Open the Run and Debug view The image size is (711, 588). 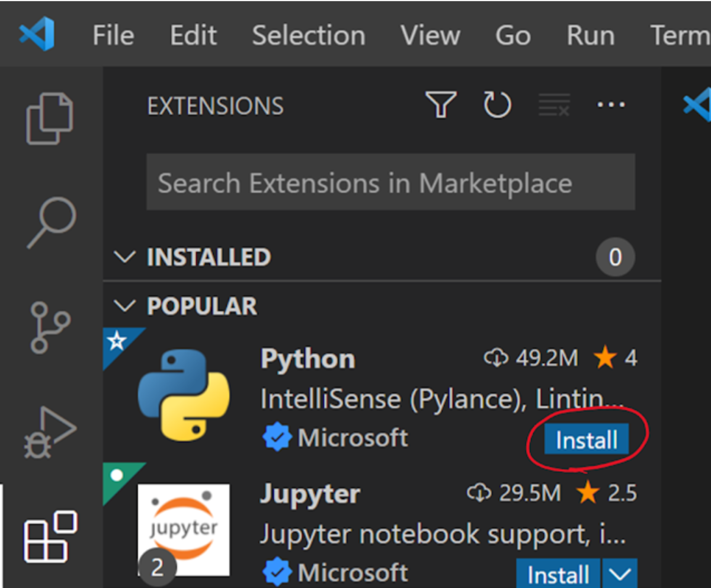(x=50, y=432)
